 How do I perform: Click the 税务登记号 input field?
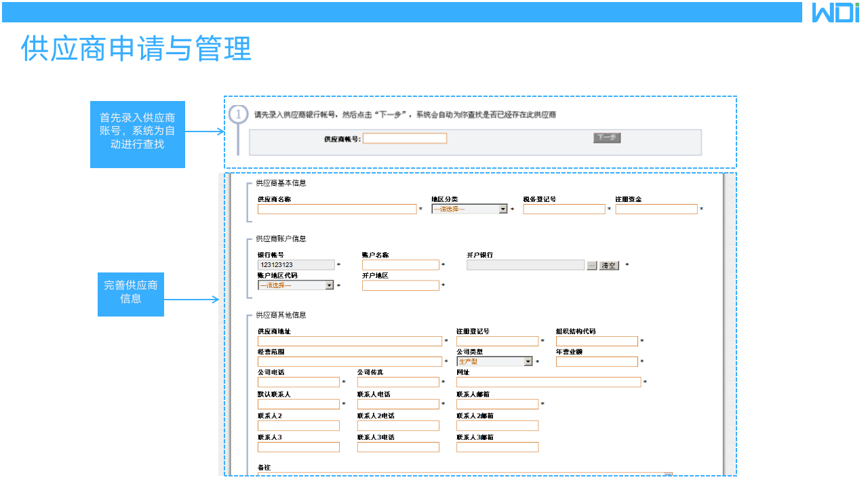coord(564,209)
